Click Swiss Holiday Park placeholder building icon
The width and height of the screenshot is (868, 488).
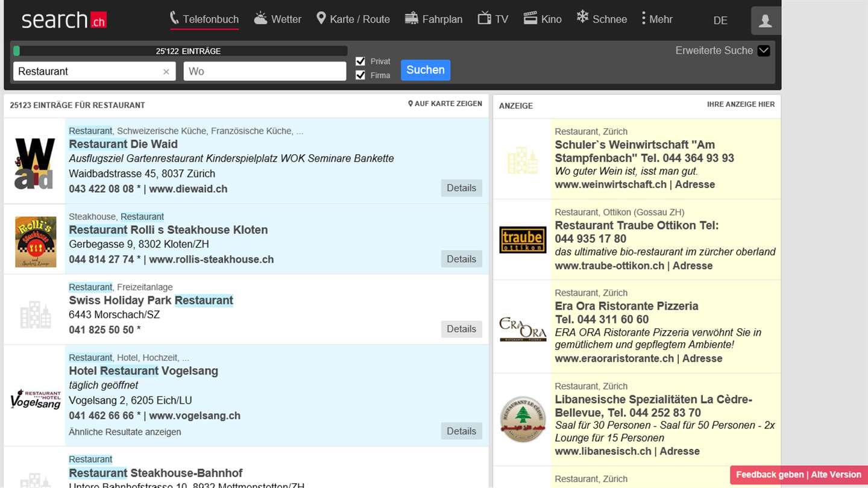36,314
